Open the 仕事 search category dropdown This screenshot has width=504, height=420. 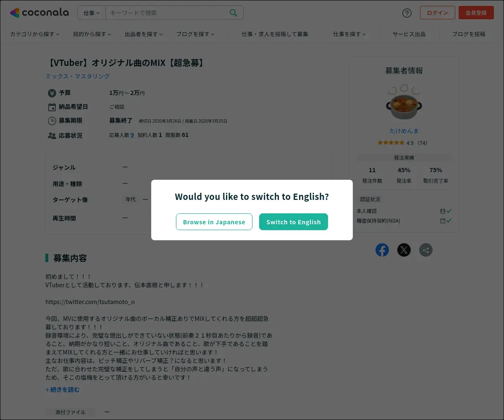pos(92,13)
